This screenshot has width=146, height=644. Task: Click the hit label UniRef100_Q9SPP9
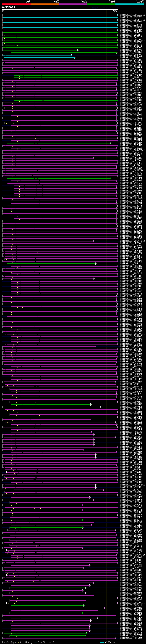[x=131, y=67]
